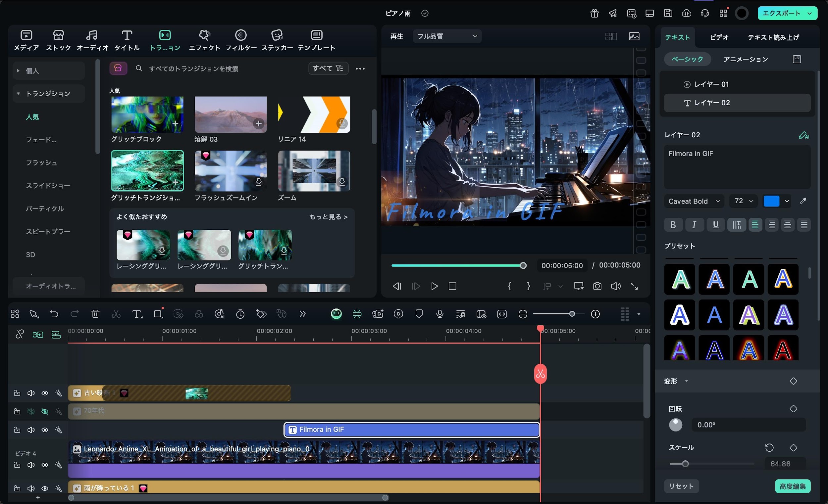Screen dimensions: 828x504
Task: Open the すべて filter dropdown
Action: point(328,69)
